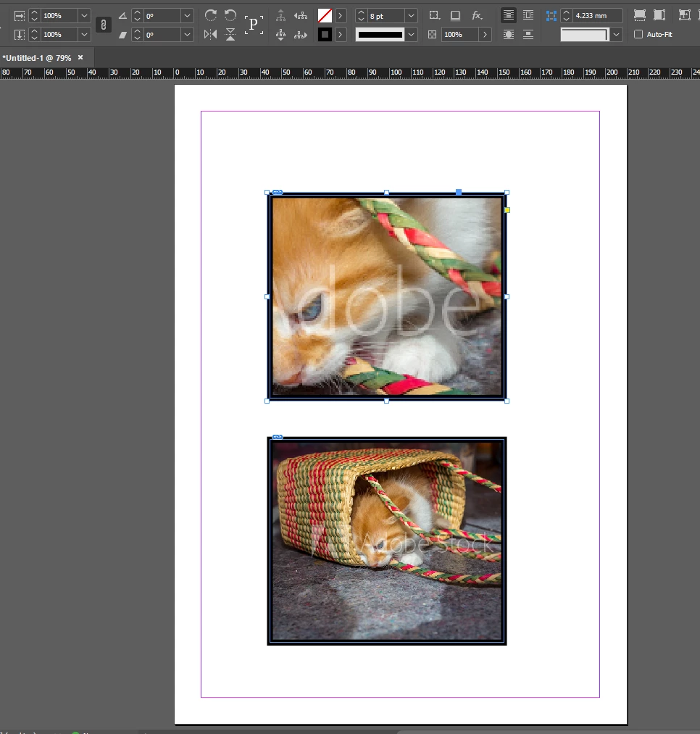
Task: Select the Jump object text wrap
Action: (528, 35)
